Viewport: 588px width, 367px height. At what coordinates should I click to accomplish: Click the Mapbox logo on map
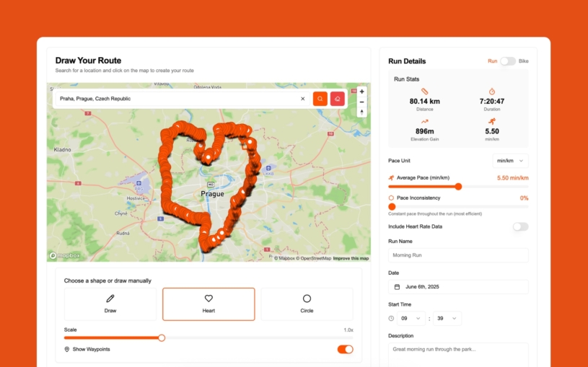63,256
